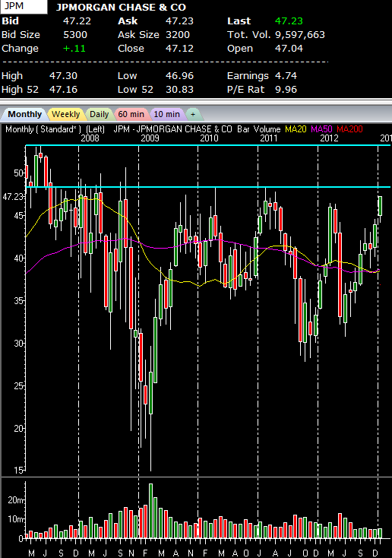This screenshot has width=392, height=558.
Task: Click the 2009 year label on chart
Action: click(x=150, y=138)
